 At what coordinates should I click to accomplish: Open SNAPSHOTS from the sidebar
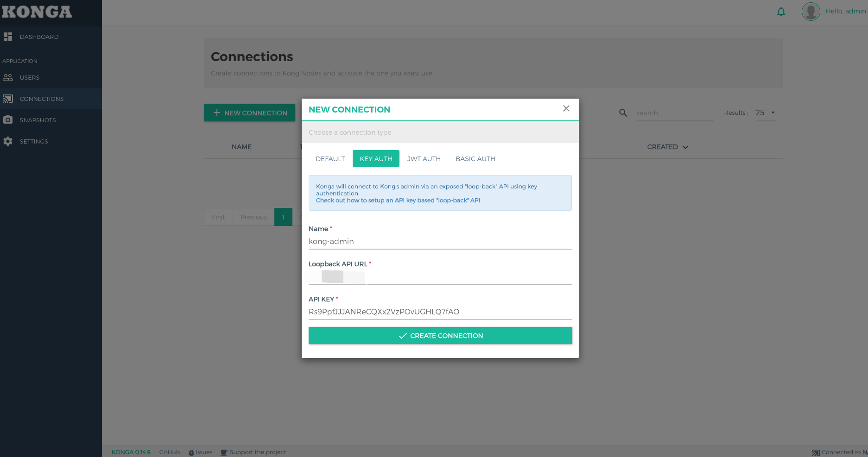(51, 120)
